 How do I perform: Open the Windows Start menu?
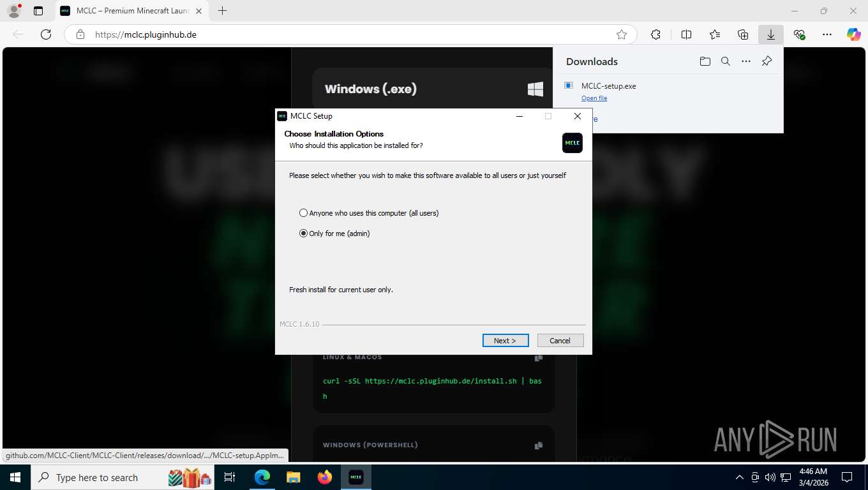[15, 477]
